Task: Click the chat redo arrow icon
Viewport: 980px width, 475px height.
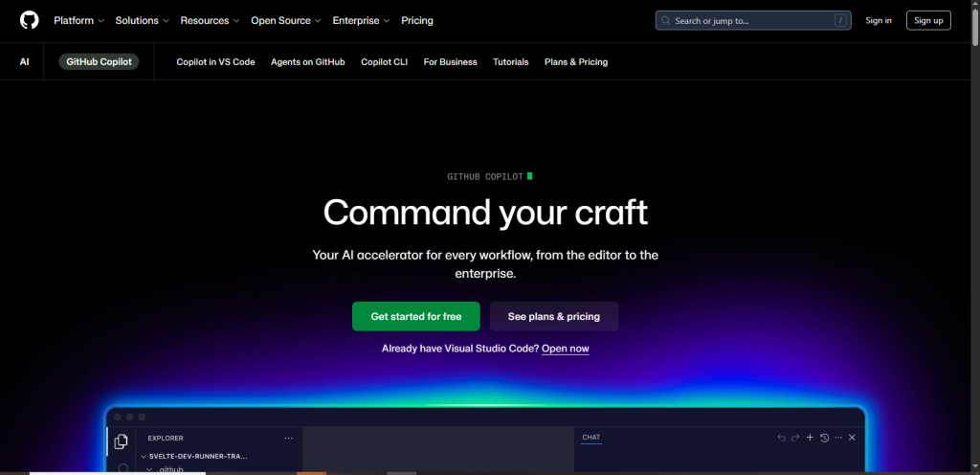Action: [795, 438]
